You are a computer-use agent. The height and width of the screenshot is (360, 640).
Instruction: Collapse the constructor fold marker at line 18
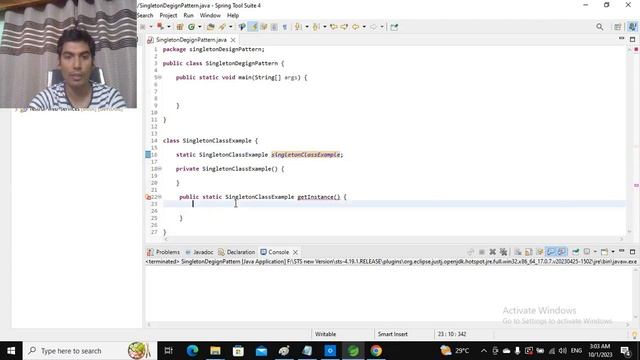tap(160, 169)
